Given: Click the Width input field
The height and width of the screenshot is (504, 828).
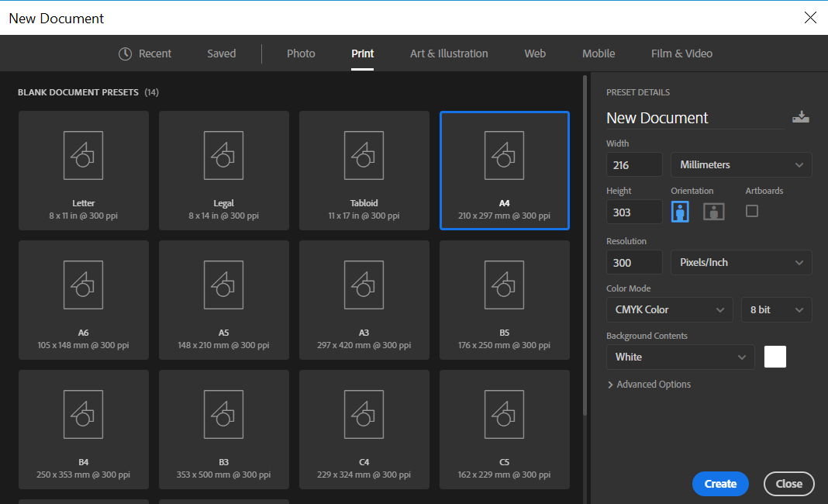Looking at the screenshot, I should coord(634,165).
